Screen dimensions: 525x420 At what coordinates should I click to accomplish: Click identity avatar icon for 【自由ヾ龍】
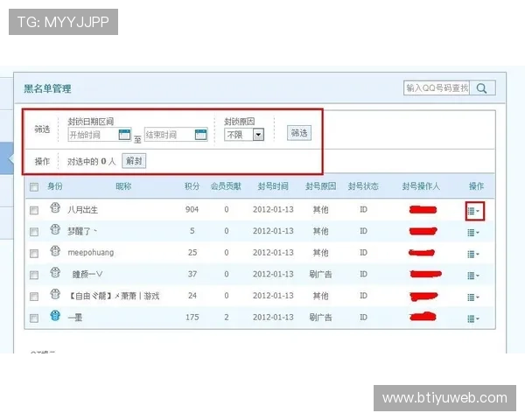click(x=55, y=294)
